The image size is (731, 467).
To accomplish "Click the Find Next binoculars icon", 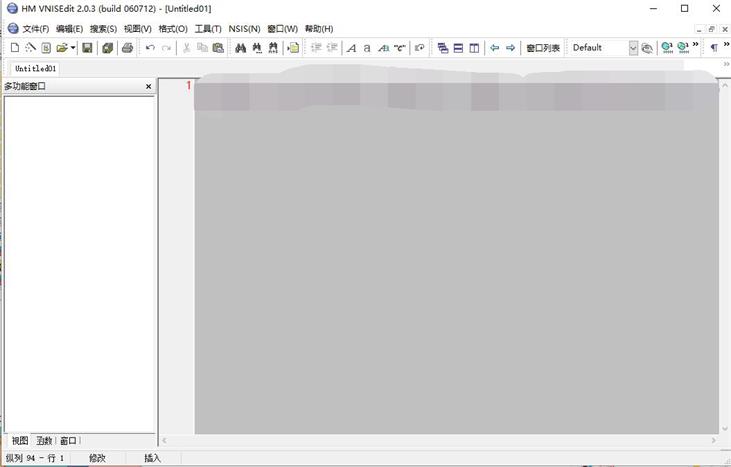I will point(257,48).
